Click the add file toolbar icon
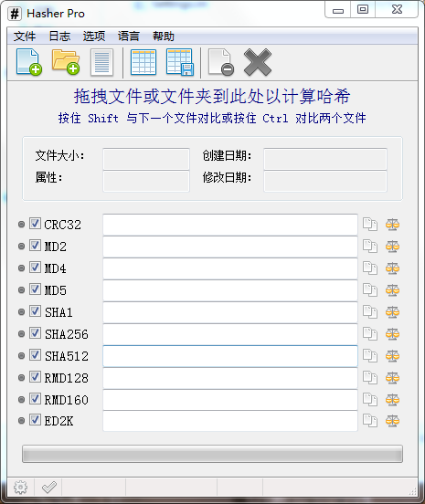Screen dimensions: 425x504 (29, 62)
